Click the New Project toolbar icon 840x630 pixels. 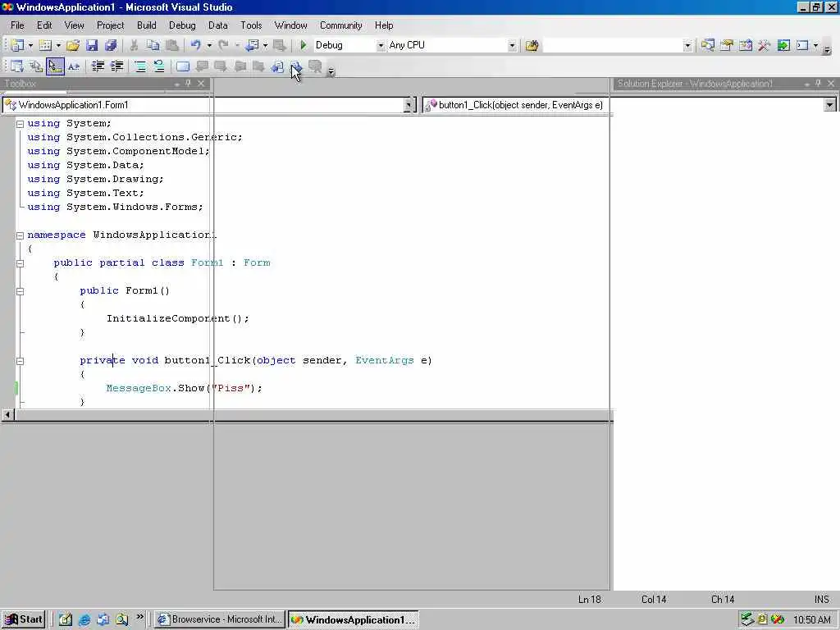pos(17,46)
